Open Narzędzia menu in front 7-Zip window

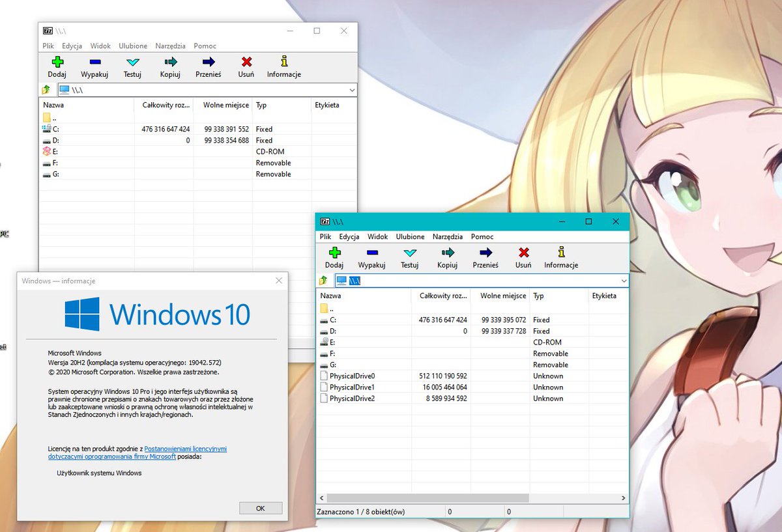[447, 237]
